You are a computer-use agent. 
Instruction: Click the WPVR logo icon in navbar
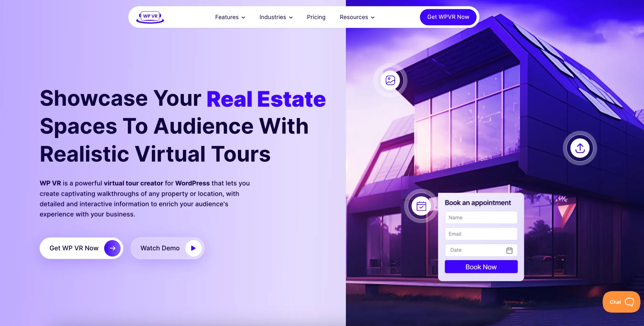coord(150,17)
